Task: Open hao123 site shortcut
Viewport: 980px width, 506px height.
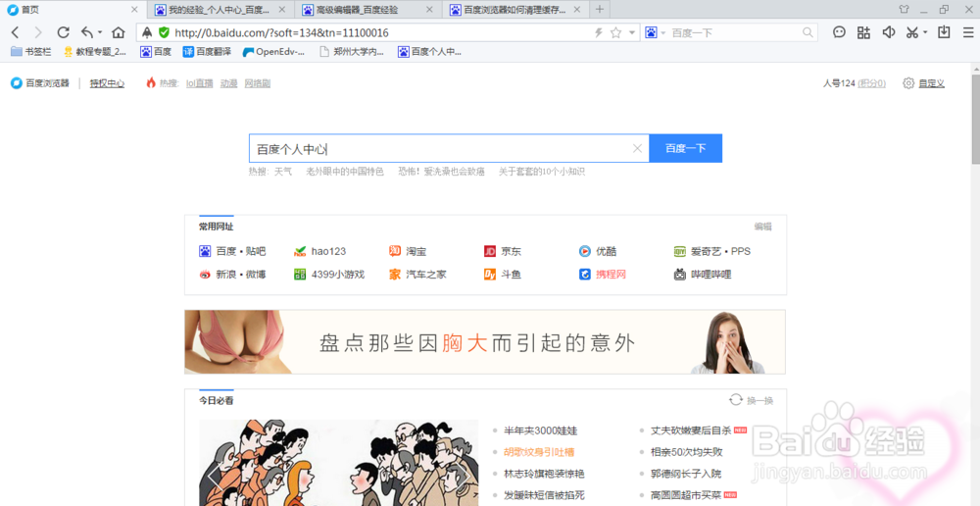Action: click(x=319, y=251)
